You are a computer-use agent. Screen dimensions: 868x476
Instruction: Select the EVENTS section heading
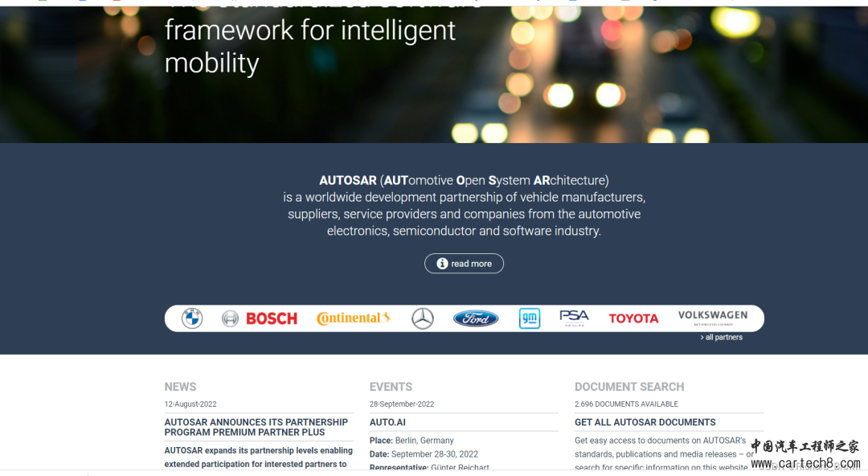click(x=391, y=387)
